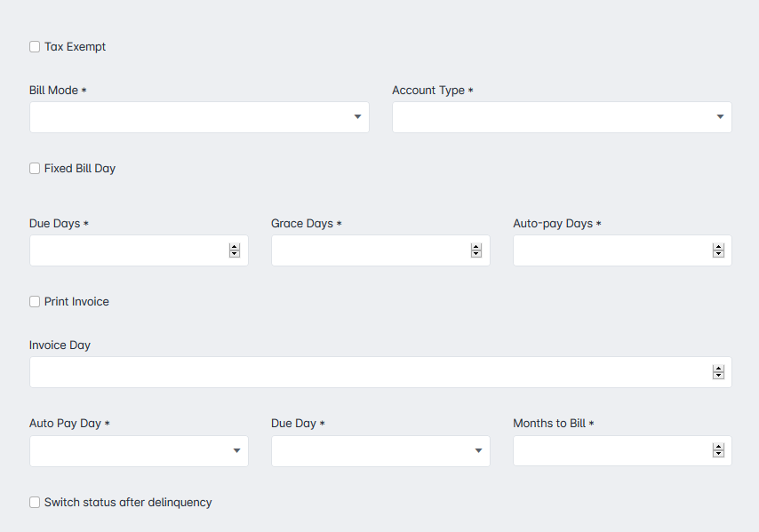Lower Months to Bill with down arrow
Image resolution: width=759 pixels, height=532 pixels.
coord(718,454)
